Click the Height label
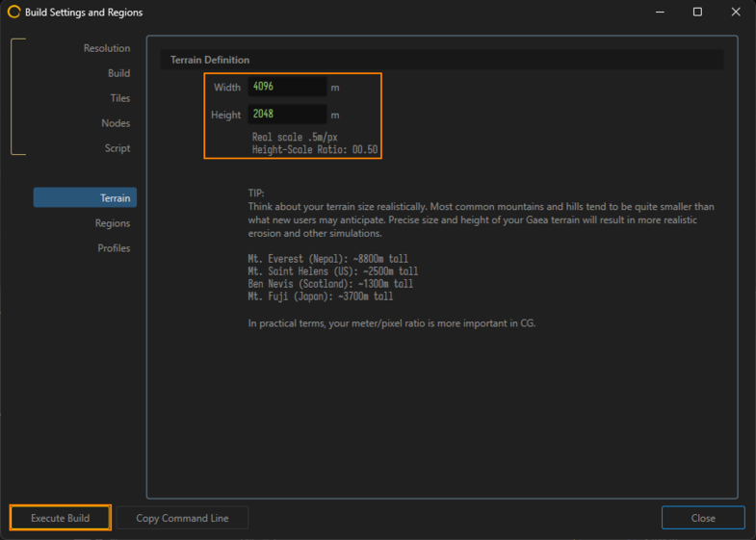The width and height of the screenshot is (756, 540). point(225,116)
